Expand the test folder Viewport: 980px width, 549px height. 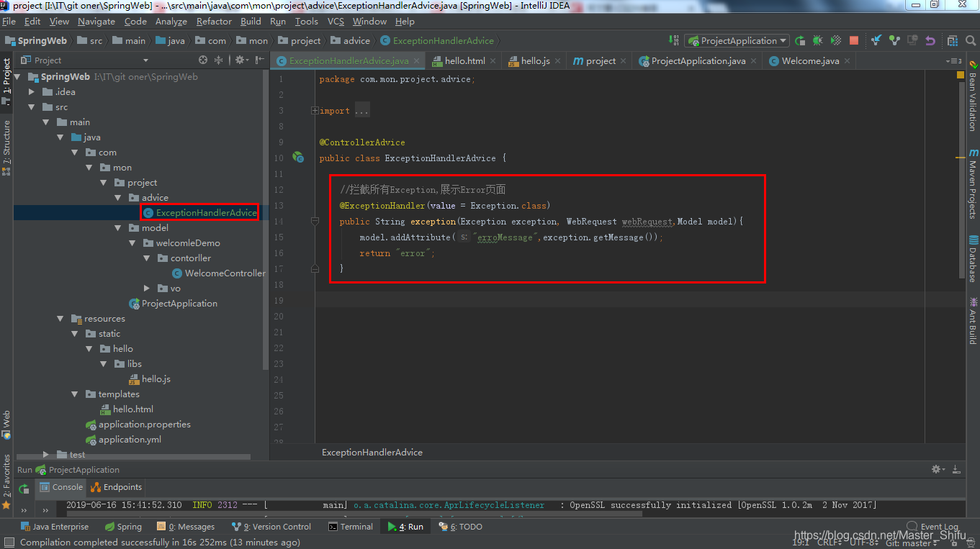[x=46, y=455]
